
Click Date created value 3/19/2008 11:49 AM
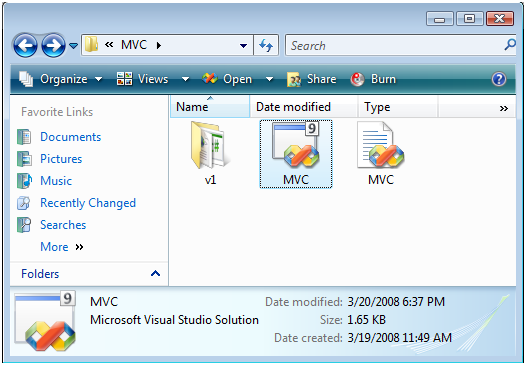(x=400, y=337)
